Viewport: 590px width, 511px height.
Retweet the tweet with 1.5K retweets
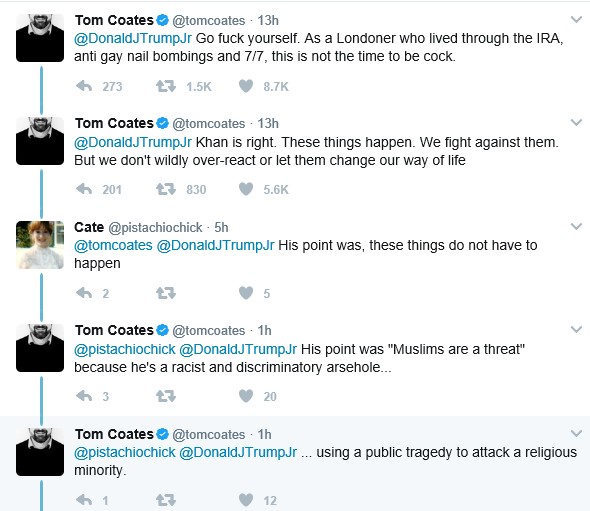pyautogui.click(x=166, y=86)
